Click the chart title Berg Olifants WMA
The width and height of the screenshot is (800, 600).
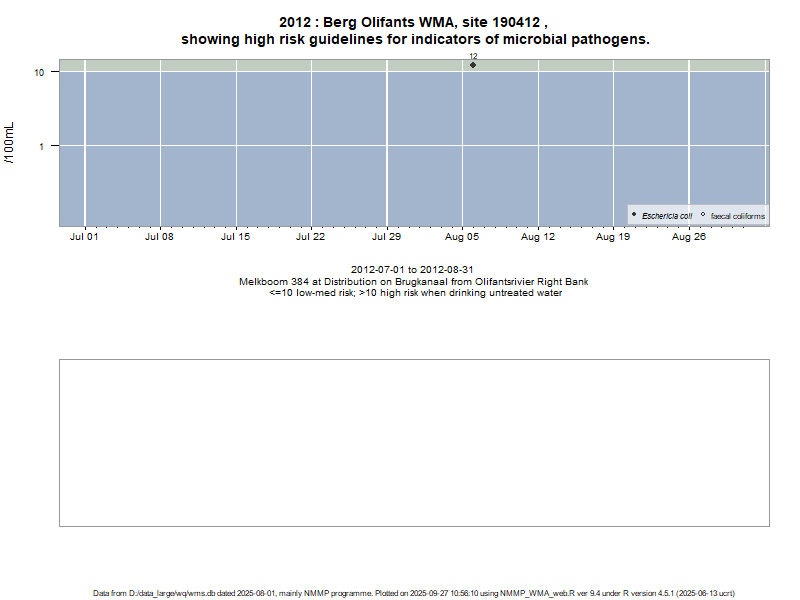coord(414,22)
